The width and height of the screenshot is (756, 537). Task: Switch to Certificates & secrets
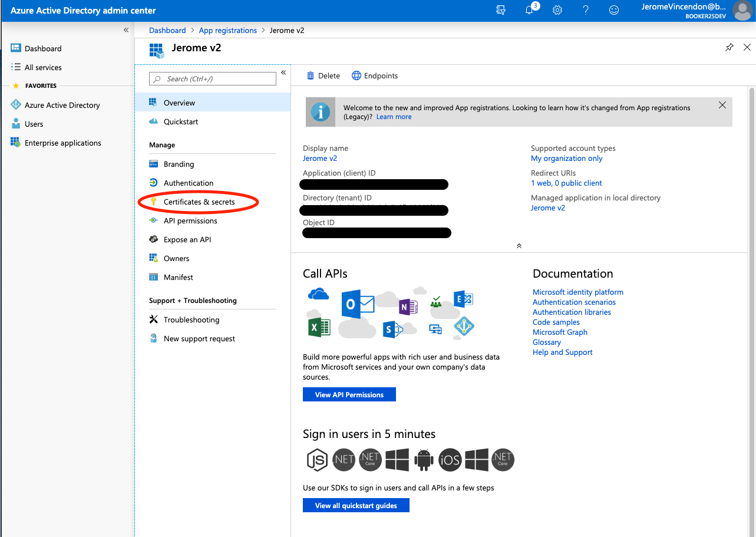point(198,202)
